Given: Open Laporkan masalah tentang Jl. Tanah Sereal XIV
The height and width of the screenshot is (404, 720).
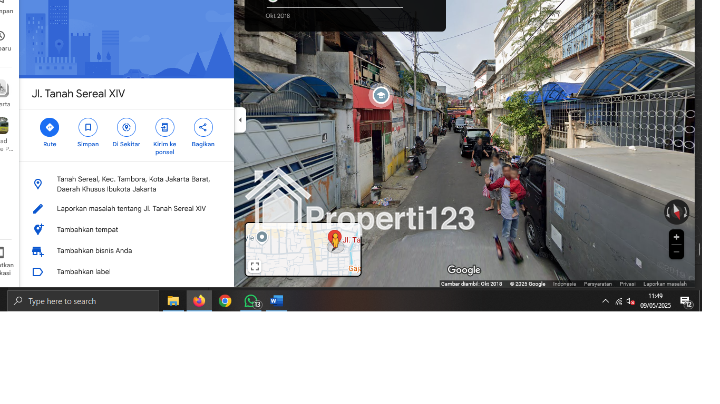Looking at the screenshot, I should pyautogui.click(x=131, y=208).
